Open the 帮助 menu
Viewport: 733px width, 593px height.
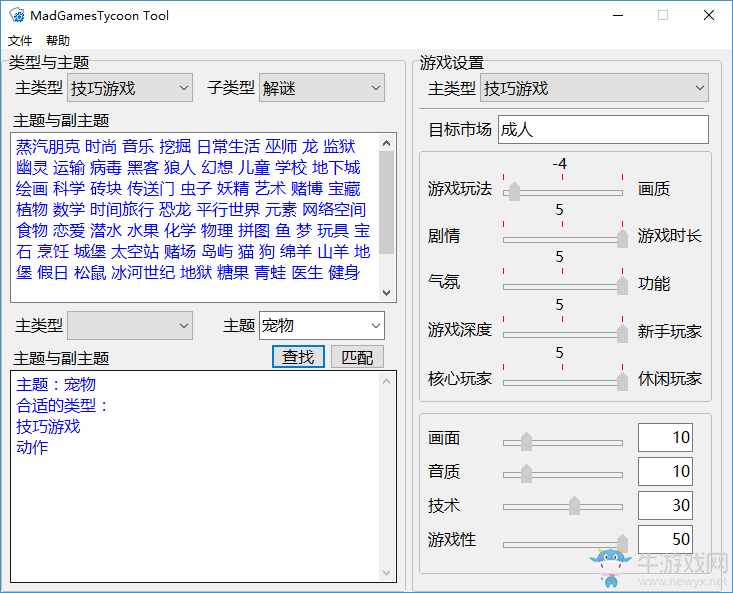[58, 41]
